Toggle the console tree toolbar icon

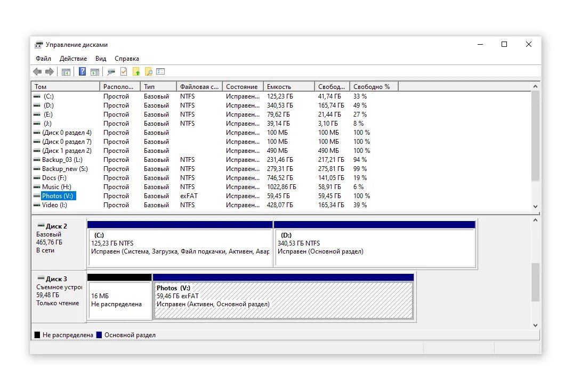66,72
